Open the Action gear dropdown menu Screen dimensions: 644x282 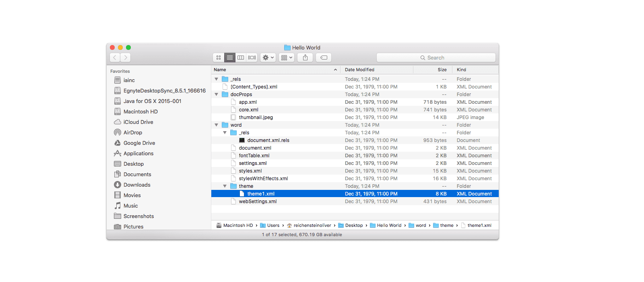[268, 58]
